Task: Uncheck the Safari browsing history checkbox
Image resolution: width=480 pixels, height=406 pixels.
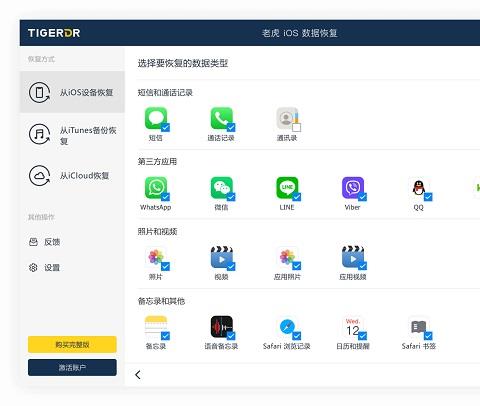Action: (297, 336)
